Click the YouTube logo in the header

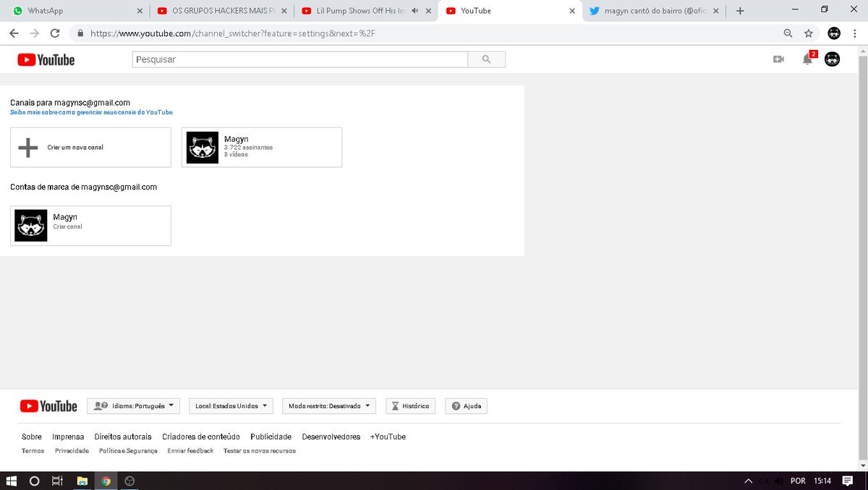click(x=46, y=59)
